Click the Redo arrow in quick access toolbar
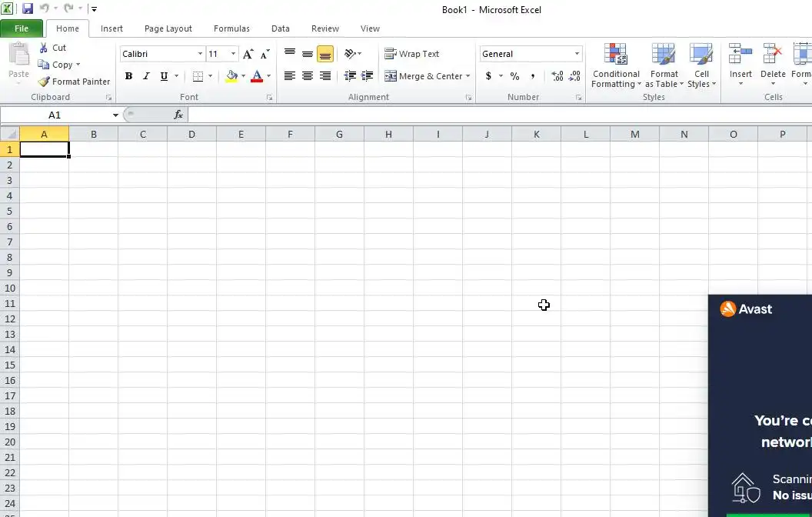 [68, 8]
